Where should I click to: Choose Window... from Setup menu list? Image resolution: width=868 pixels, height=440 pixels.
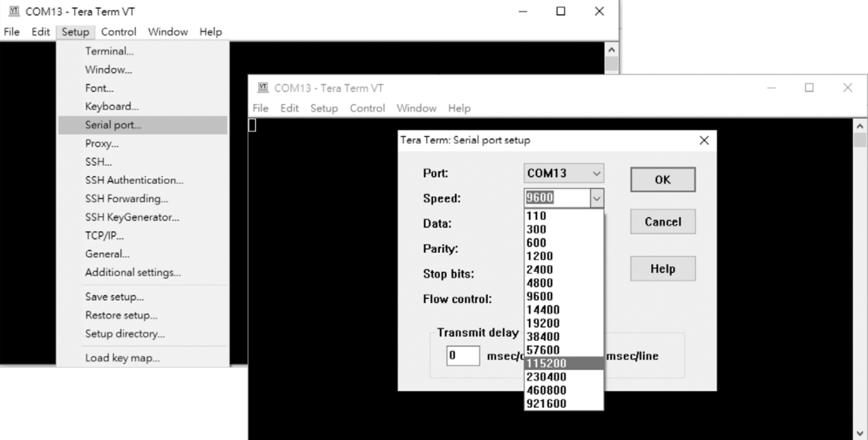tap(143, 70)
